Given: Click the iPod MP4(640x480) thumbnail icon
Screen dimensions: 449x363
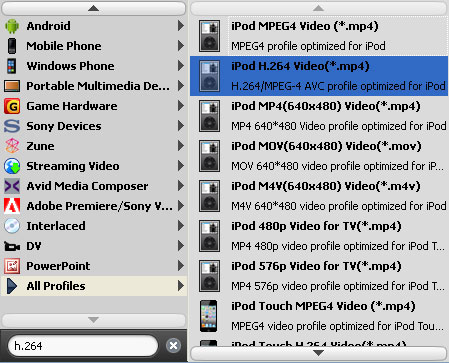Looking at the screenshot, I should [x=209, y=116].
